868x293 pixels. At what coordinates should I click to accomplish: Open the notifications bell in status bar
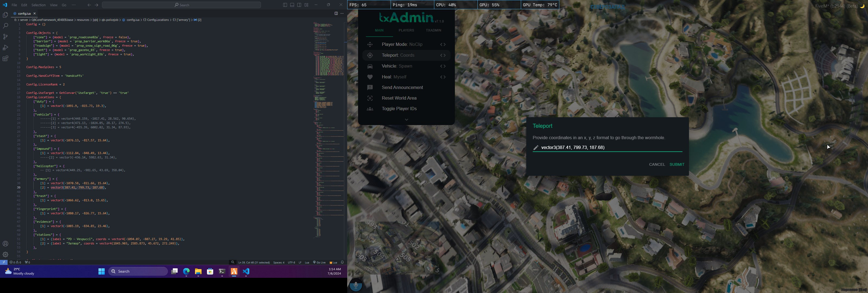(342, 262)
